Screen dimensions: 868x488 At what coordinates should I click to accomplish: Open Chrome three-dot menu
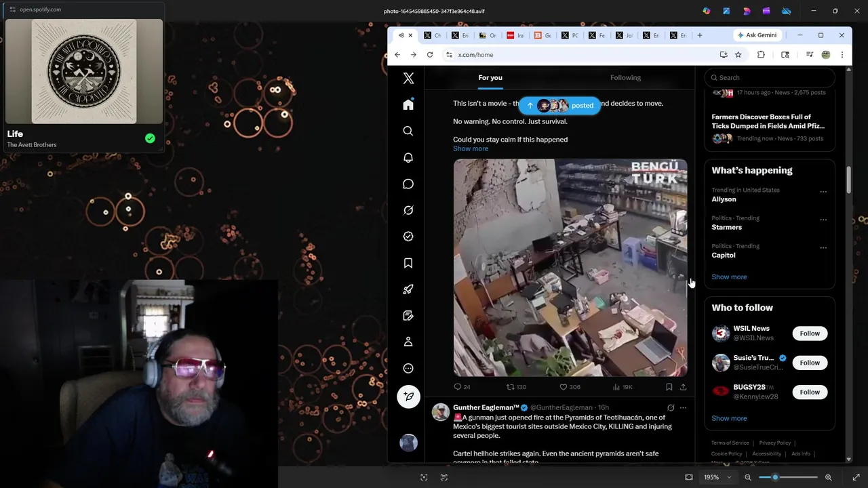point(842,55)
